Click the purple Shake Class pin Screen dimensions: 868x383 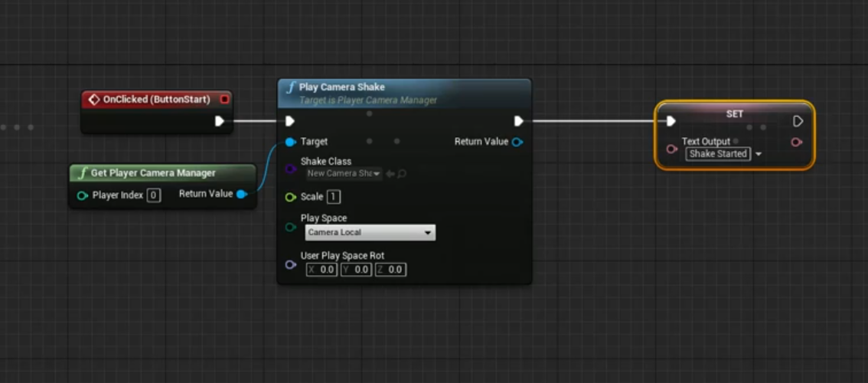coord(290,169)
